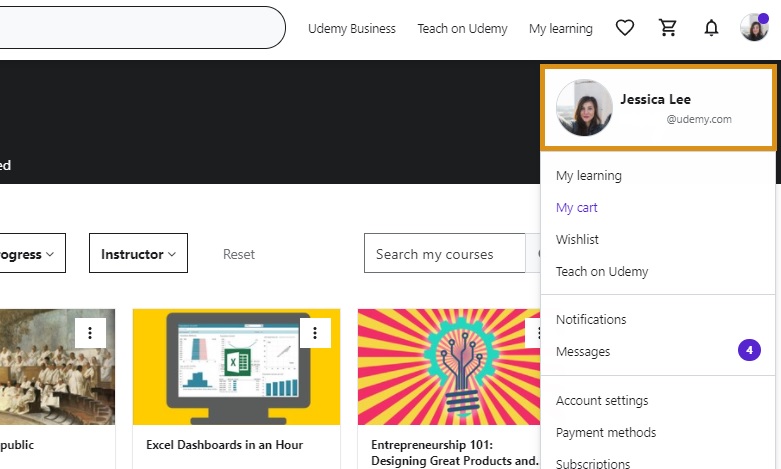Open Account settings from the menu
The height and width of the screenshot is (469, 781).
click(x=602, y=401)
